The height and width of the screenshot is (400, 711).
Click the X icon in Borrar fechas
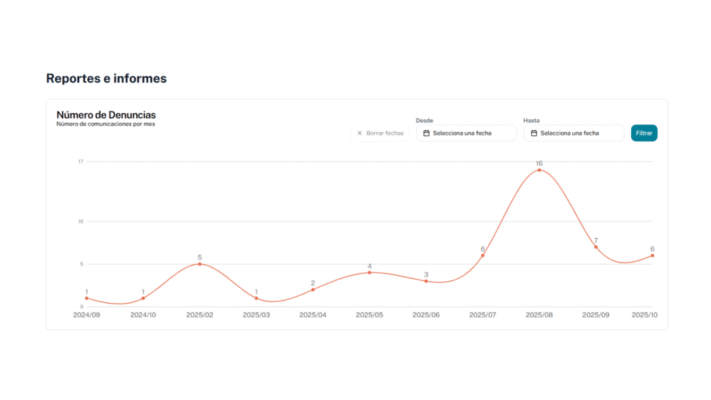(x=360, y=133)
